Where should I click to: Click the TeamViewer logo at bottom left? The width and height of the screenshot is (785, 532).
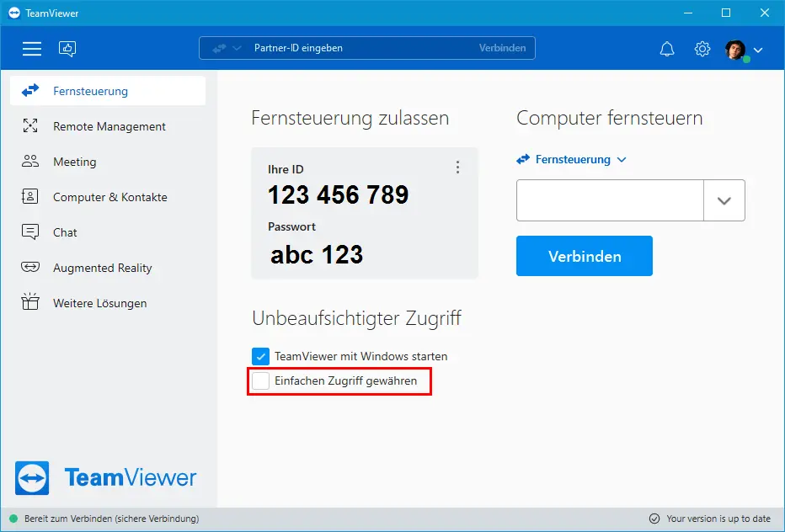pos(105,478)
